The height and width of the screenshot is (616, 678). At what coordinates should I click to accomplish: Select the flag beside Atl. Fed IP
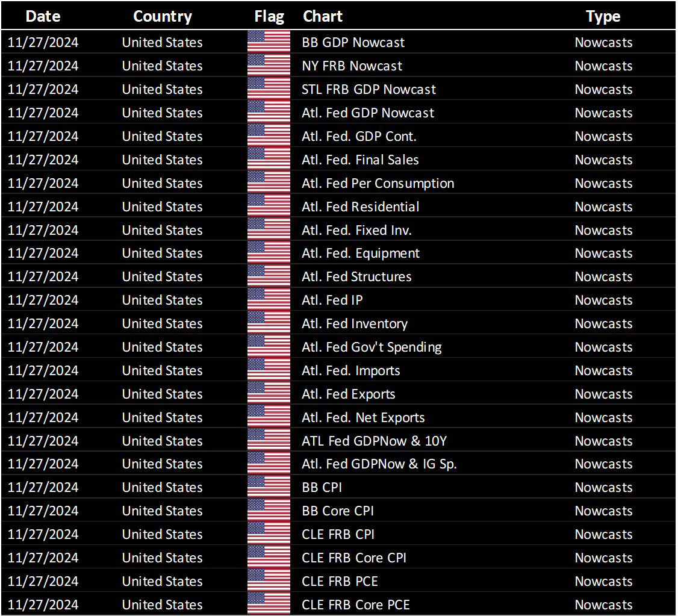click(269, 300)
